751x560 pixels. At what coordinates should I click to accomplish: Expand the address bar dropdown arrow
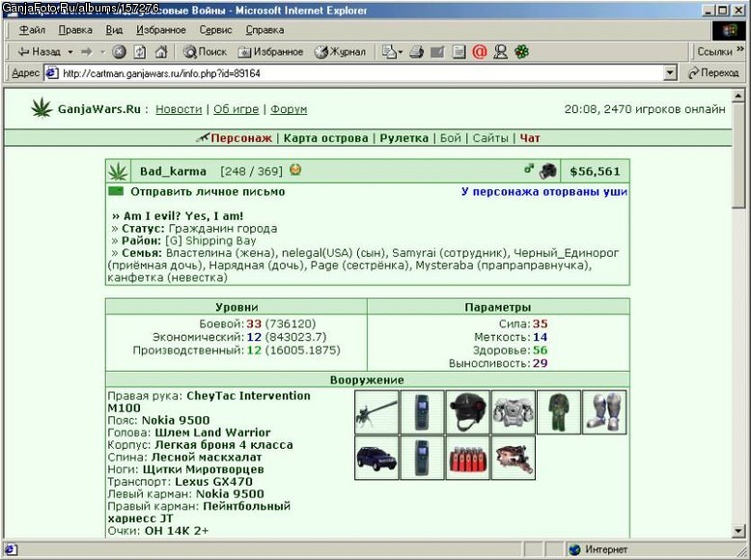(x=671, y=72)
